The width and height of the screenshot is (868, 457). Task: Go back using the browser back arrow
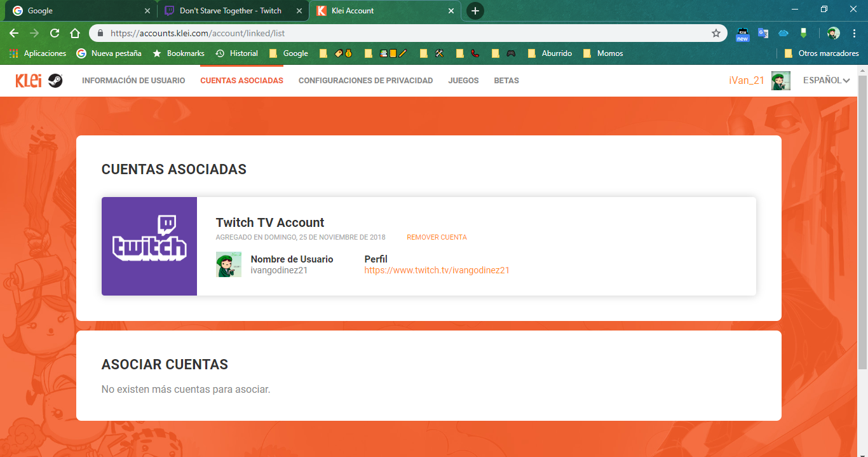[x=14, y=33]
